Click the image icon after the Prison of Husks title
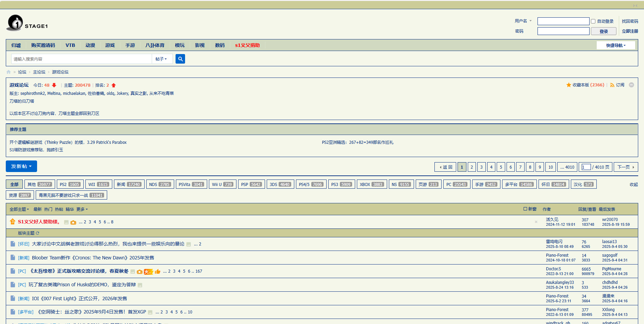The width and height of the screenshot is (644, 324). pyautogui.click(x=140, y=285)
